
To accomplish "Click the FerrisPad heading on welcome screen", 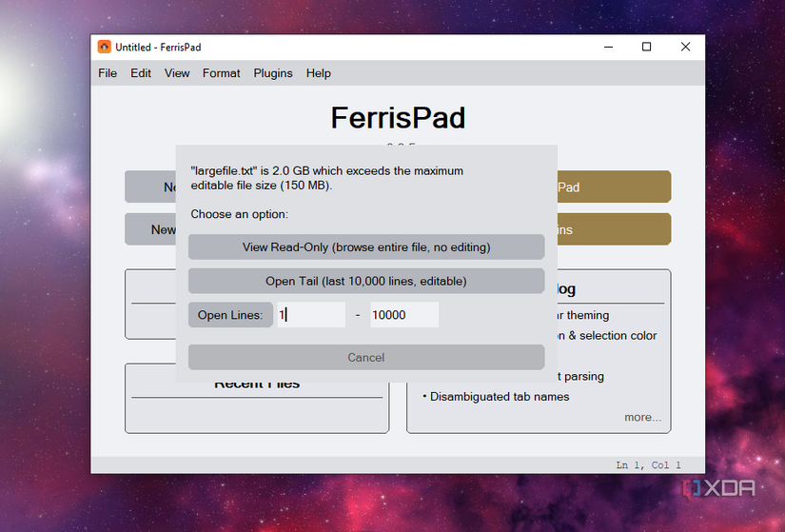I will pos(398,118).
